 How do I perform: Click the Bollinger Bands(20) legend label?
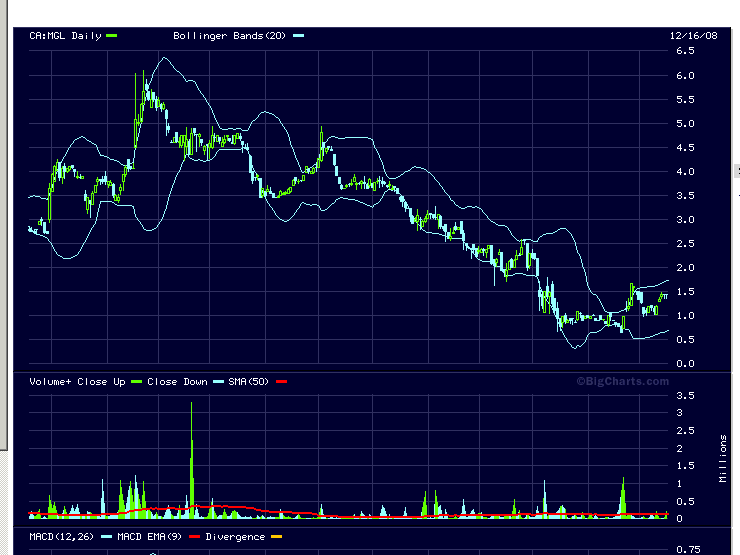click(x=229, y=36)
